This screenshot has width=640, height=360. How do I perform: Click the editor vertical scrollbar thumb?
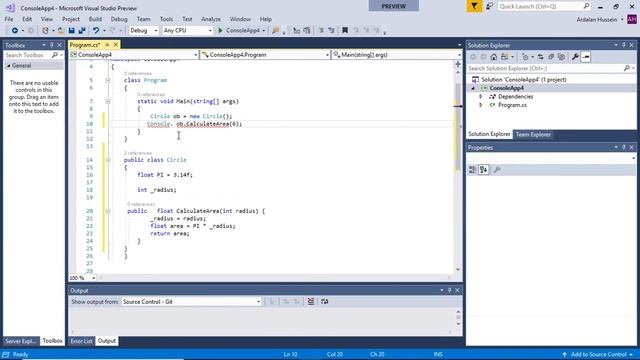click(x=458, y=127)
